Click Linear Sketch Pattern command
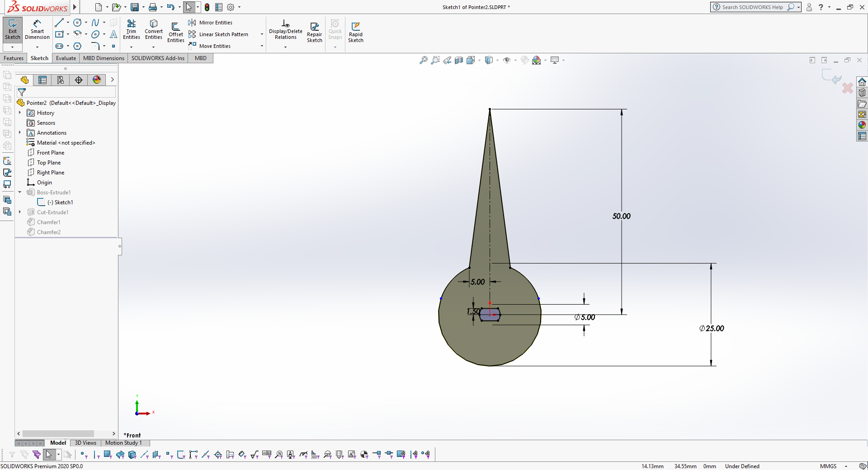Screen dimensions: 868x470 [x=218, y=34]
